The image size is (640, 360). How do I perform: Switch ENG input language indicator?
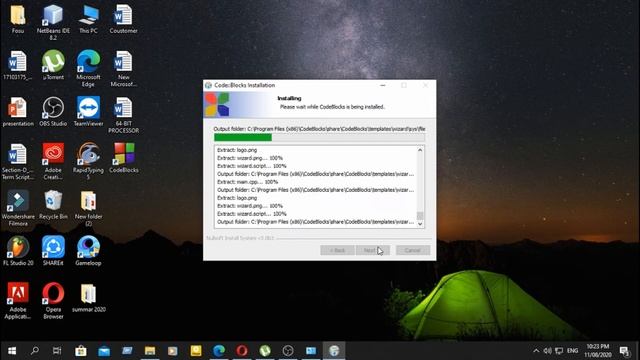573,351
